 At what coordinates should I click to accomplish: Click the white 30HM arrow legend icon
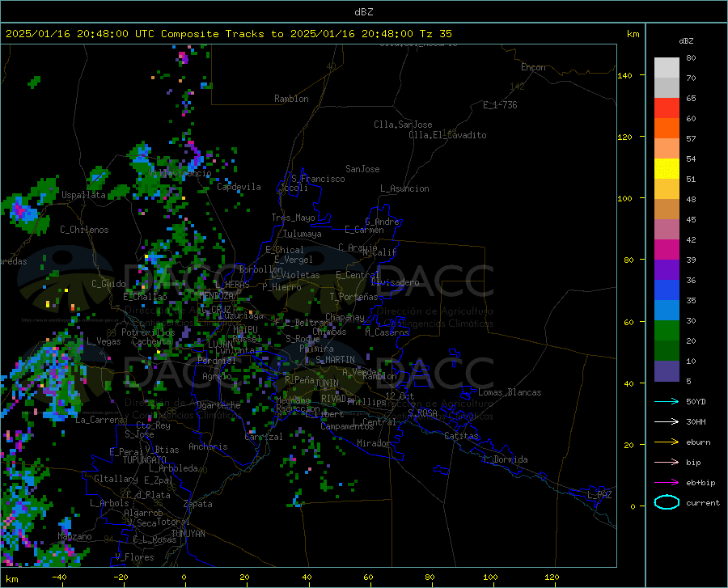click(667, 421)
